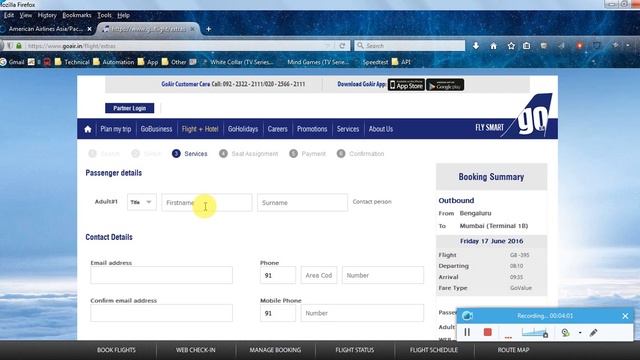Open the Other bookmarks folder
Image resolution: width=640 pixels, height=360 pixels.
174,62
